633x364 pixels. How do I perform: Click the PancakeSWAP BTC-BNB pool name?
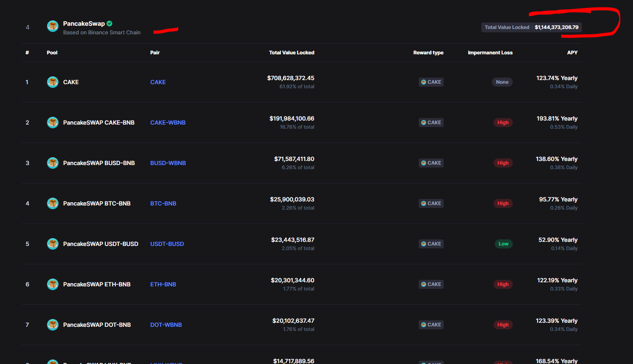tap(97, 203)
